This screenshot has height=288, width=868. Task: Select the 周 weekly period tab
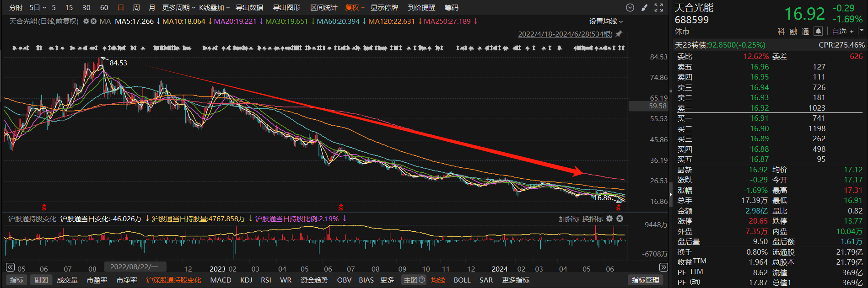click(x=136, y=8)
